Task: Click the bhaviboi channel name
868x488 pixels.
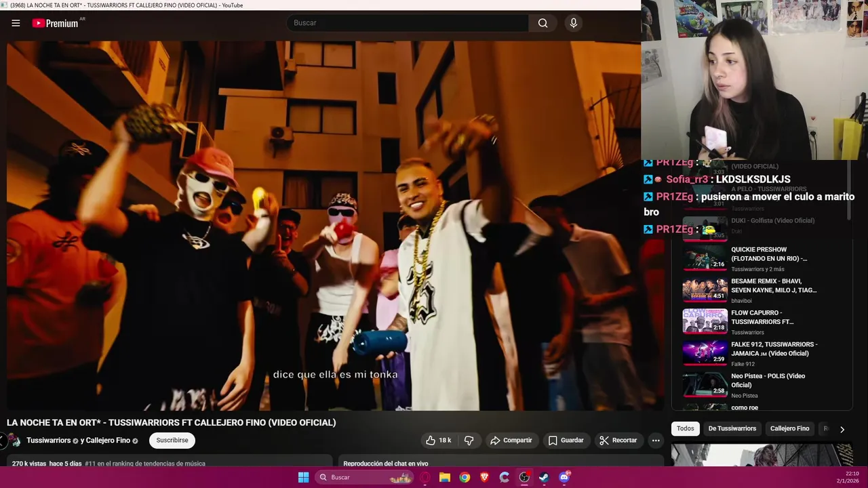Action: tap(741, 301)
